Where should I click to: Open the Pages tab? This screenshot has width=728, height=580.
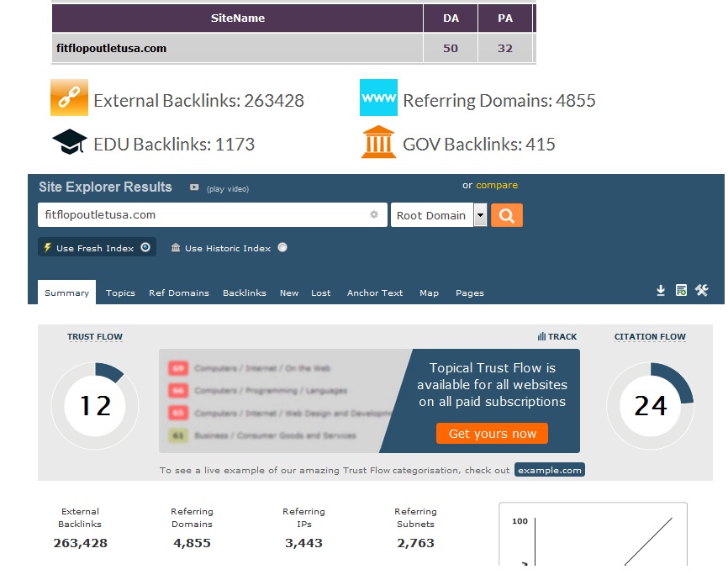point(469,293)
